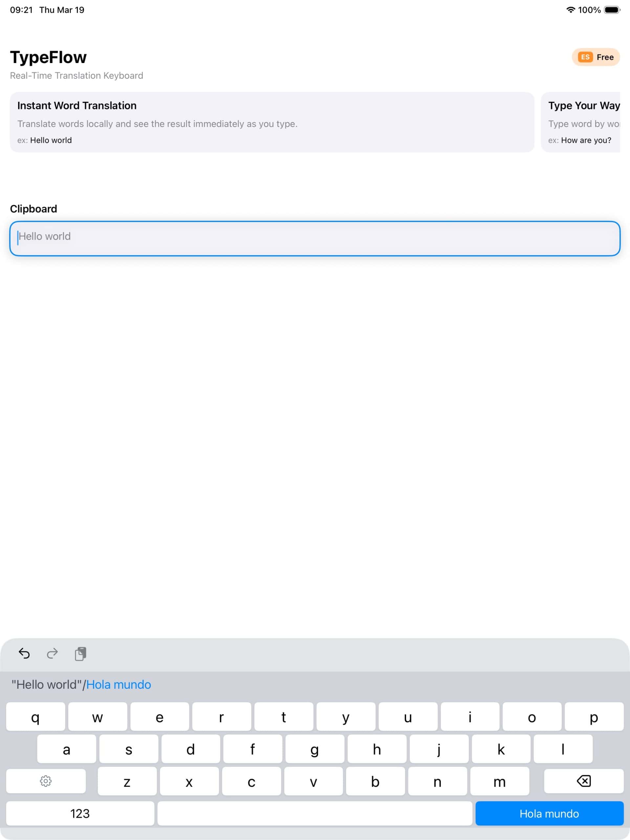Viewport: 630px width, 840px height.
Task: Tap the p key
Action: click(x=594, y=717)
